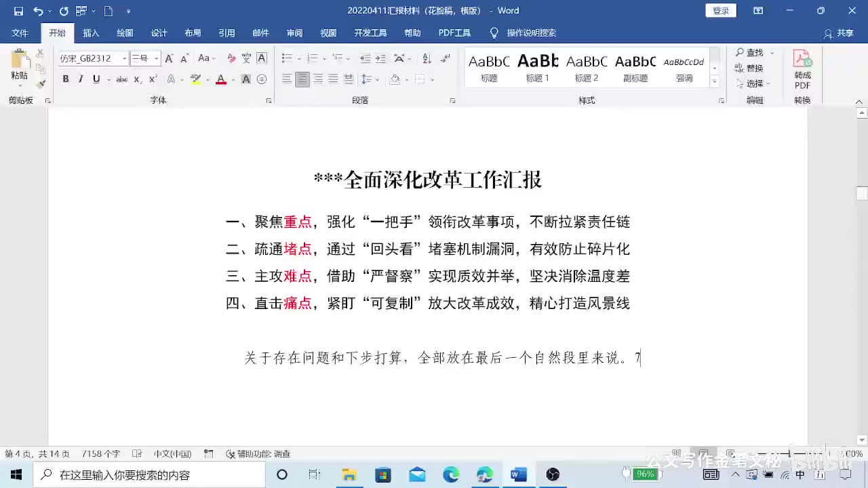Viewport: 868px width, 488px height.
Task: Open the font size dropdown 二号
Action: [x=156, y=59]
